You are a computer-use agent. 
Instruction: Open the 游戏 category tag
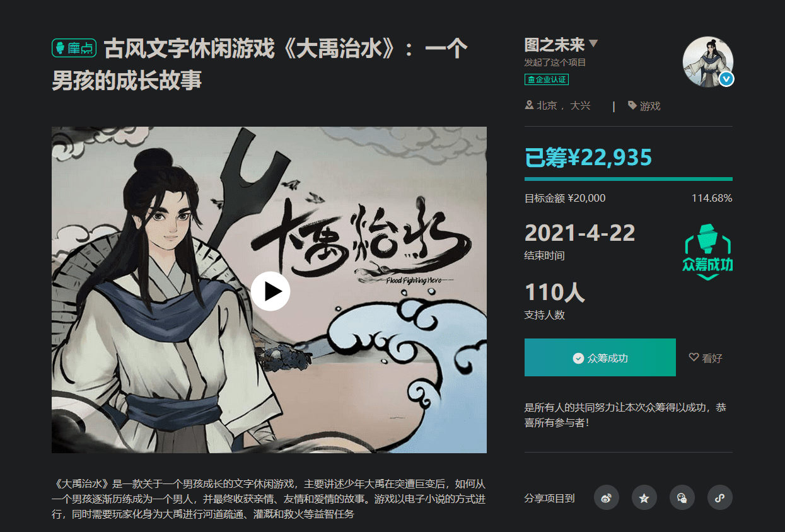pyautogui.click(x=644, y=106)
